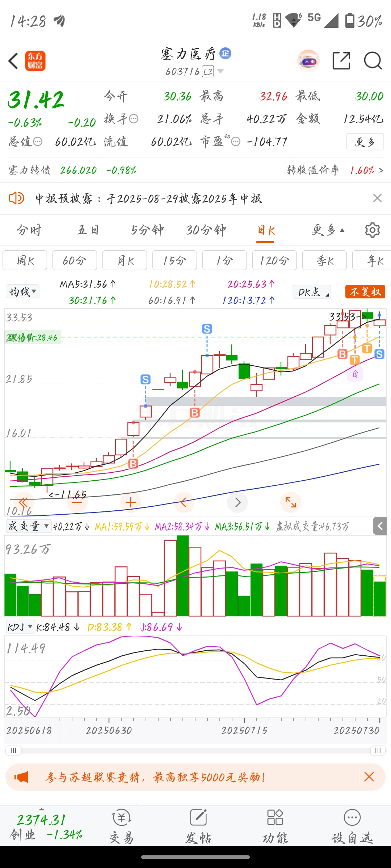This screenshot has height=868, width=391.
Task: Close the 苏超联赛竞猜 promo banner
Action: coord(369,776)
